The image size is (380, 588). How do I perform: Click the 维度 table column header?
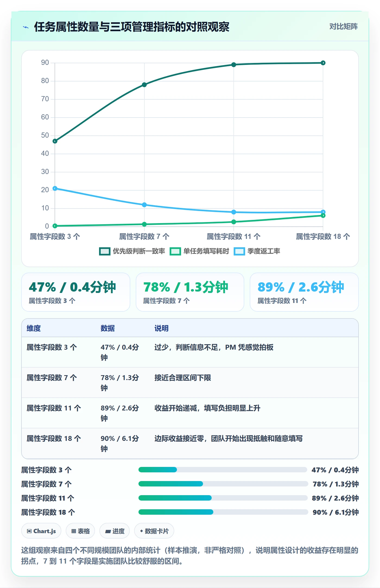tap(34, 328)
